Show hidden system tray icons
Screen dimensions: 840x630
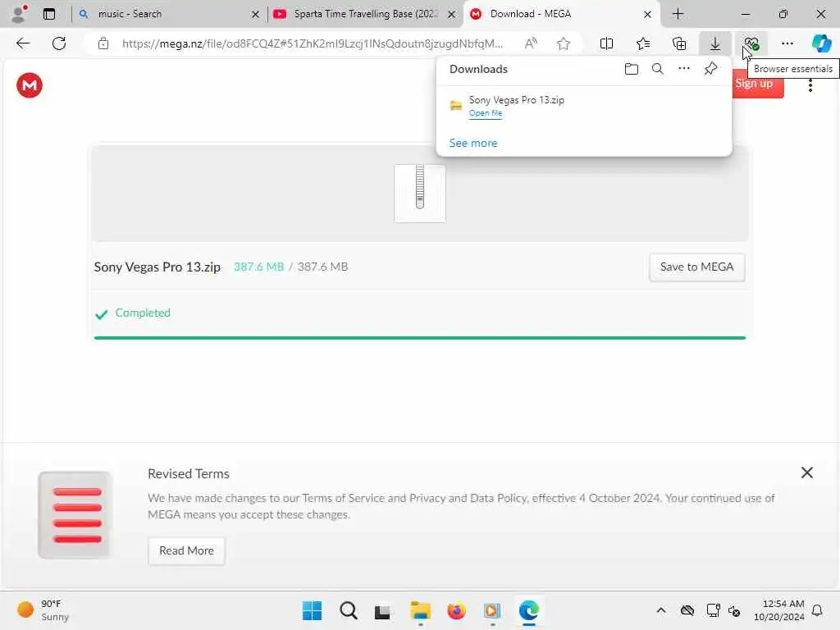661,610
